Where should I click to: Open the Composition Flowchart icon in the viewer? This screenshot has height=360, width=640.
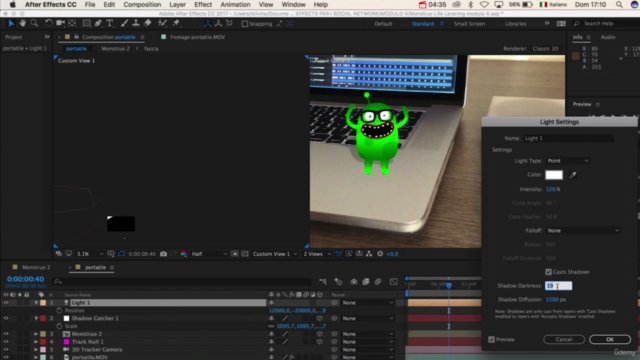point(369,254)
